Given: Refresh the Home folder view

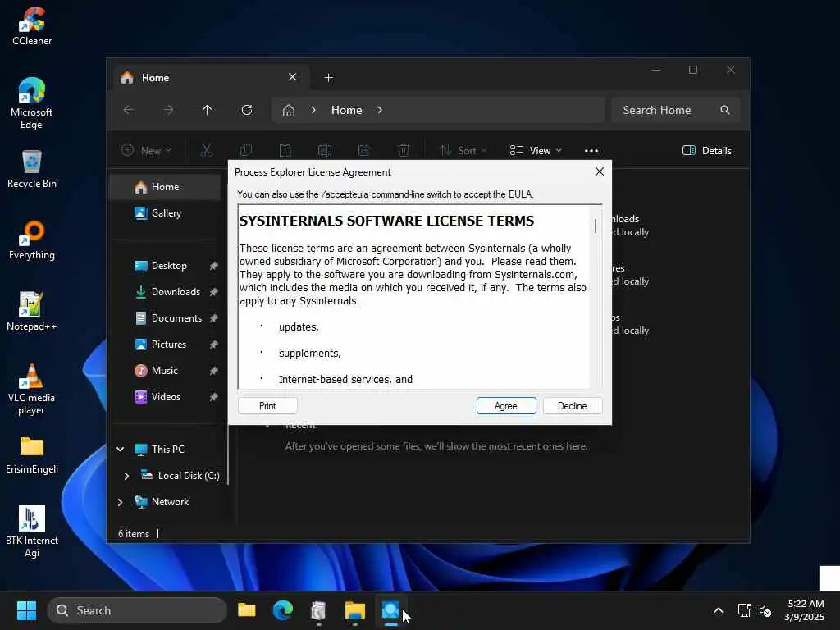Looking at the screenshot, I should coord(247,110).
